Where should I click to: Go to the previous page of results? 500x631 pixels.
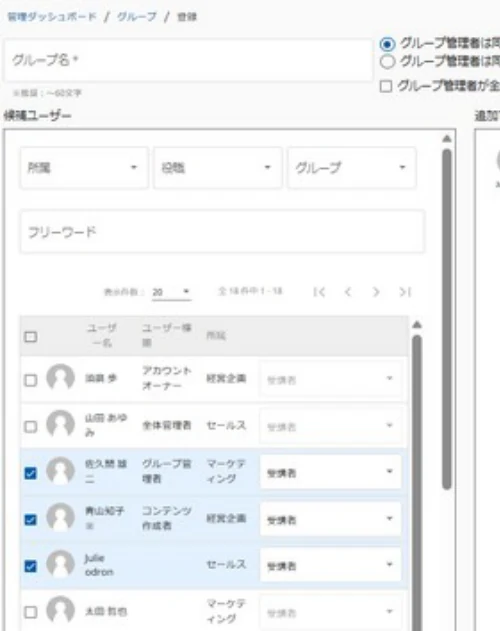pyautogui.click(x=348, y=292)
